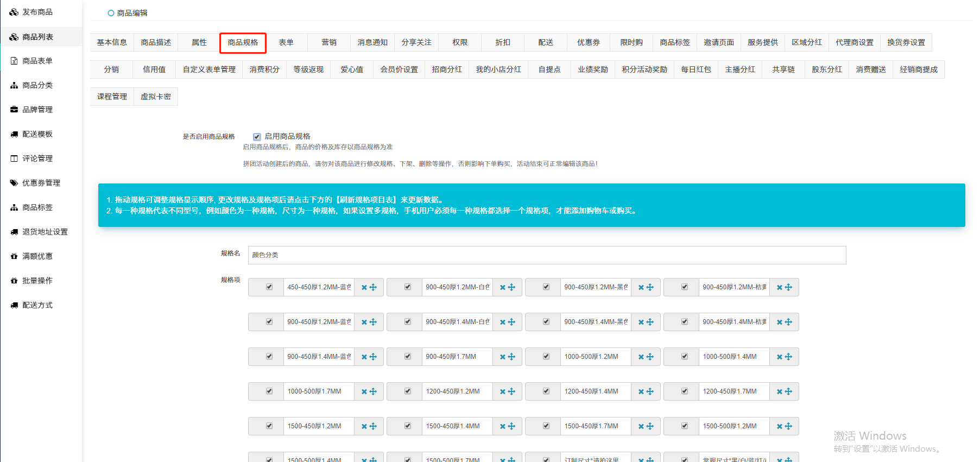Viewport: 980px width, 462px height.
Task: Open the 会员价设置 tab
Action: (x=399, y=69)
